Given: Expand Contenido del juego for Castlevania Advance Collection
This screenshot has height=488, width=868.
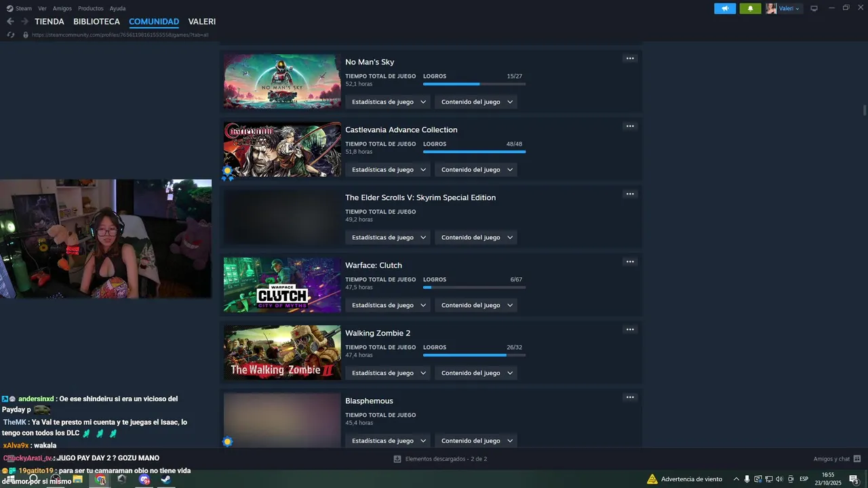Looking at the screenshot, I should [476, 169].
